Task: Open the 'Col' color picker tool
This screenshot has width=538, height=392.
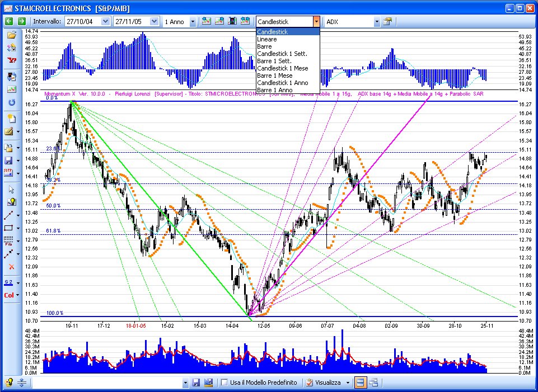Action: click(x=9, y=295)
